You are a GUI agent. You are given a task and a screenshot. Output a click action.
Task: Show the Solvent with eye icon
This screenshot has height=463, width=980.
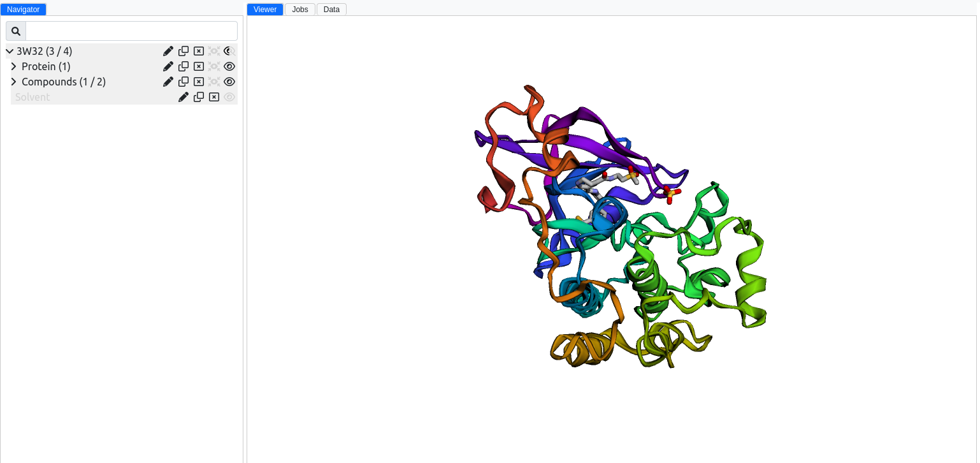tap(229, 97)
